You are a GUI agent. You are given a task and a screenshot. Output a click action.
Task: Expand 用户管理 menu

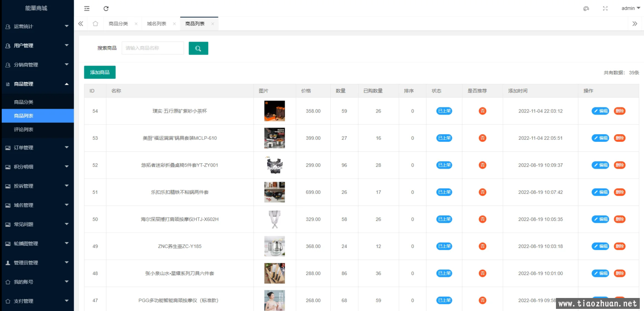pos(37,46)
